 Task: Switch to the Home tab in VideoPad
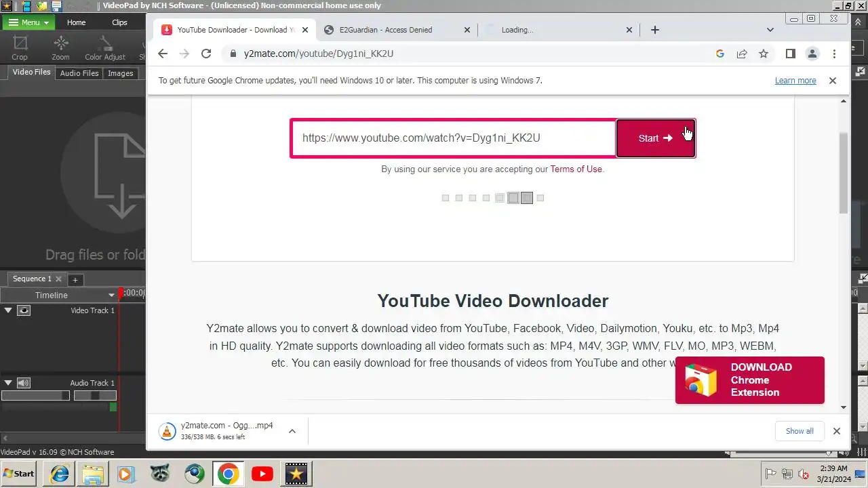76,22
